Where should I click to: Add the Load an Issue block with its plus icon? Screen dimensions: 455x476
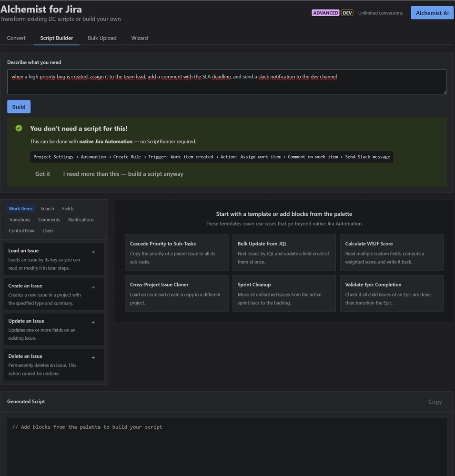click(x=93, y=252)
